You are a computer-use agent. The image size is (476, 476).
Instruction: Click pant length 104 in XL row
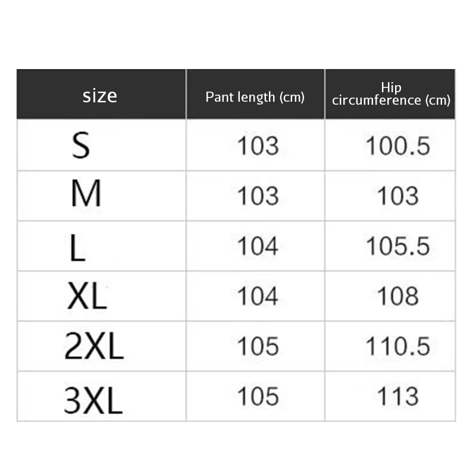click(x=257, y=296)
